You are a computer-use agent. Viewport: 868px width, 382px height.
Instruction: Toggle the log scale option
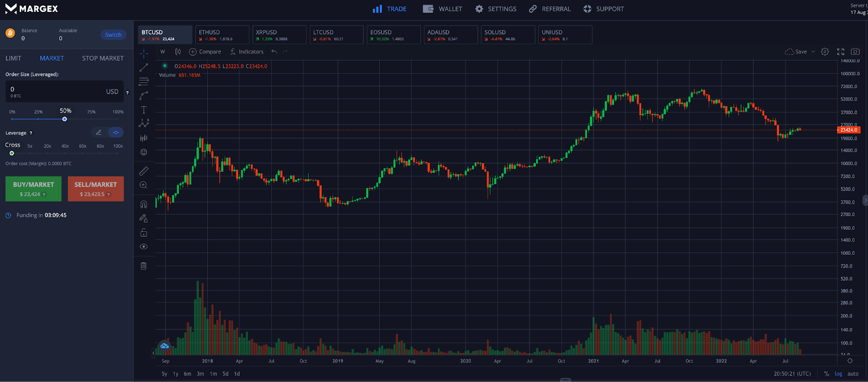838,374
